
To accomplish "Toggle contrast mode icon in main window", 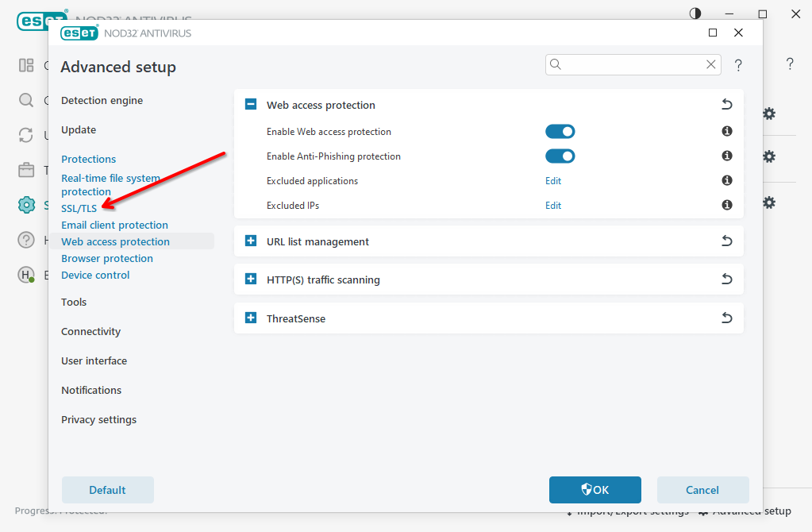I will (695, 13).
